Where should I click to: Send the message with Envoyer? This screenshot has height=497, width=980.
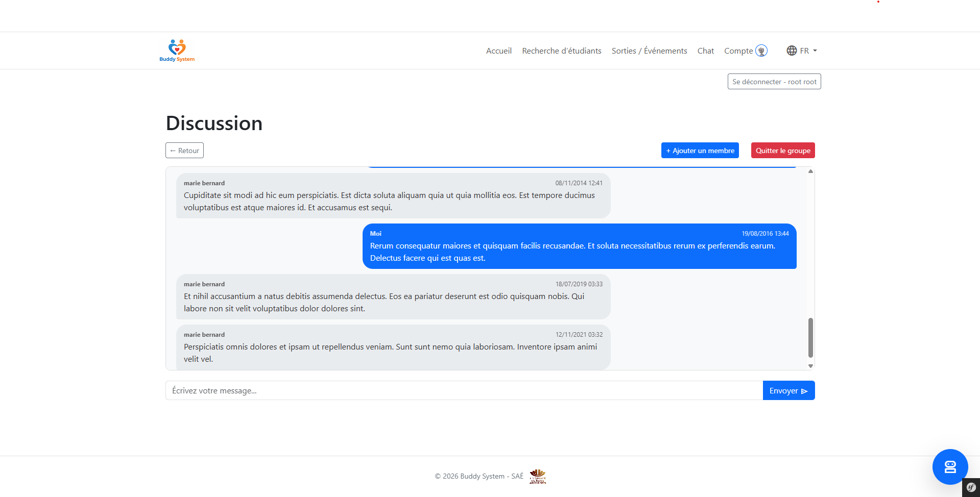(x=788, y=391)
